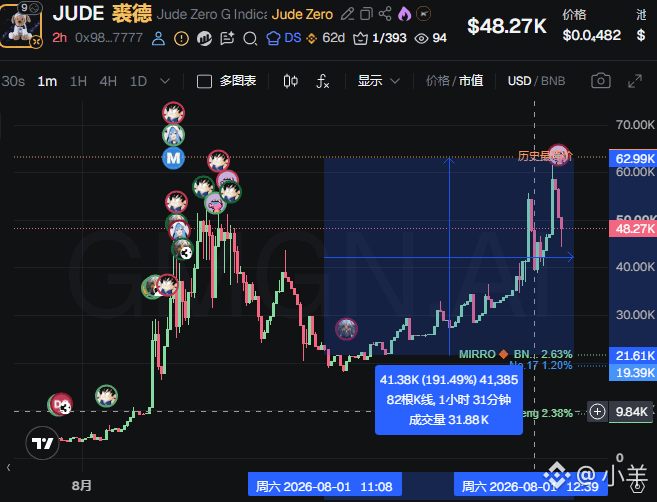Click the pencil edit icon beside Jude Zero

(347, 14)
